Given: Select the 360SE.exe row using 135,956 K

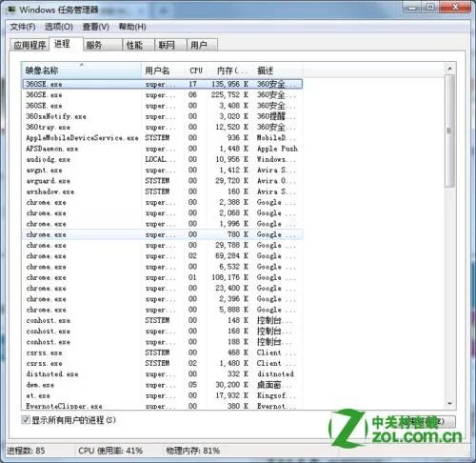Looking at the screenshot, I should point(163,84).
